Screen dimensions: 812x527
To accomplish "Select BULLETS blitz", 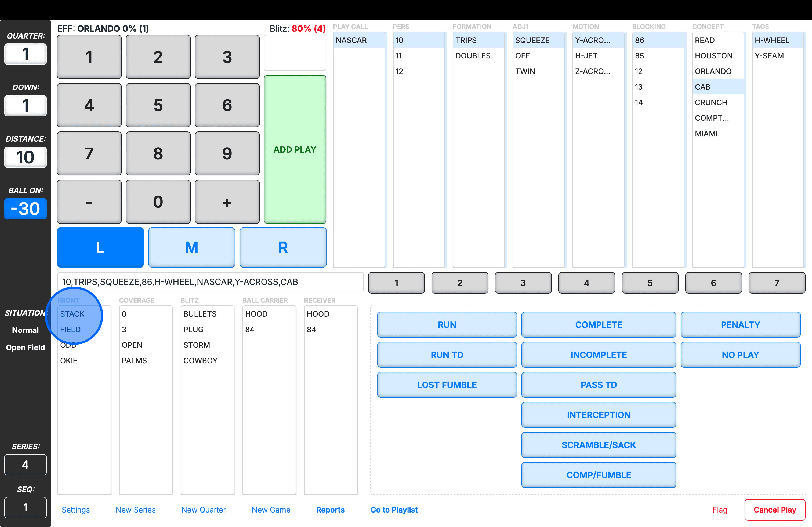I will coord(207,314).
